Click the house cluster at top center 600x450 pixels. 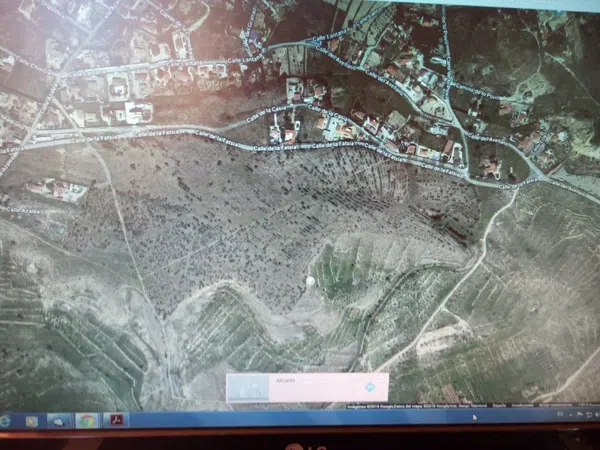tap(300, 95)
